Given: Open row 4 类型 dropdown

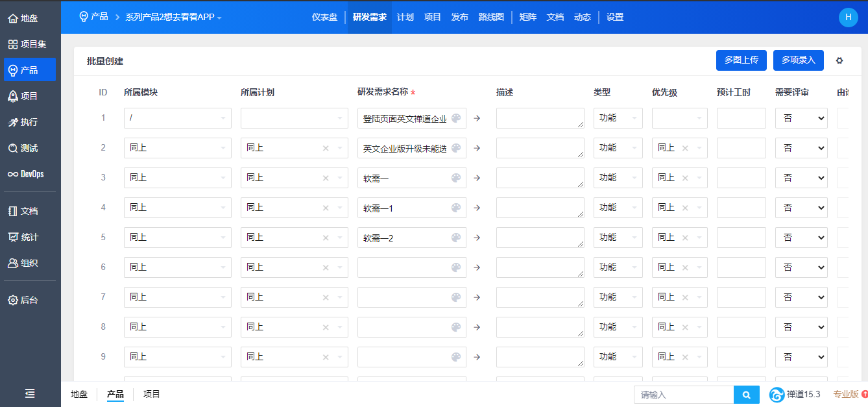Looking at the screenshot, I should click(617, 208).
